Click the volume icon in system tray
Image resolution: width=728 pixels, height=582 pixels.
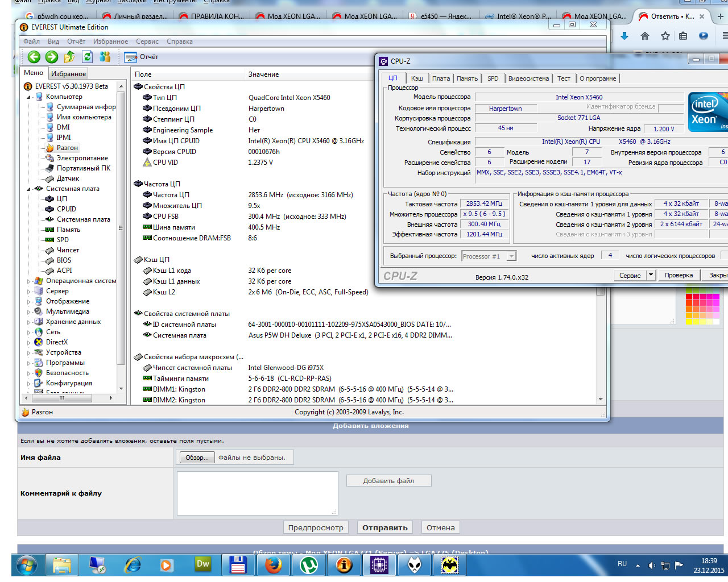(652, 566)
